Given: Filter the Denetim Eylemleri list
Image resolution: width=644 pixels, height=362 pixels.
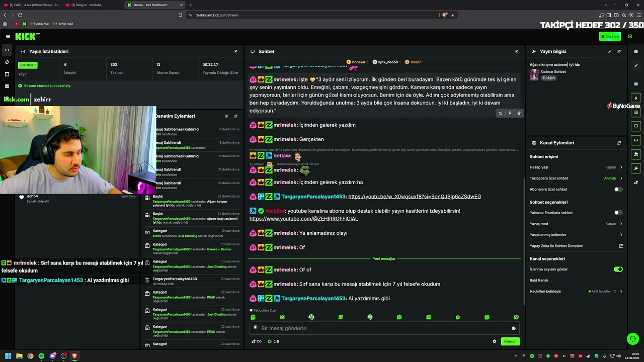Looking at the screenshot, I should pyautogui.click(x=226, y=116).
